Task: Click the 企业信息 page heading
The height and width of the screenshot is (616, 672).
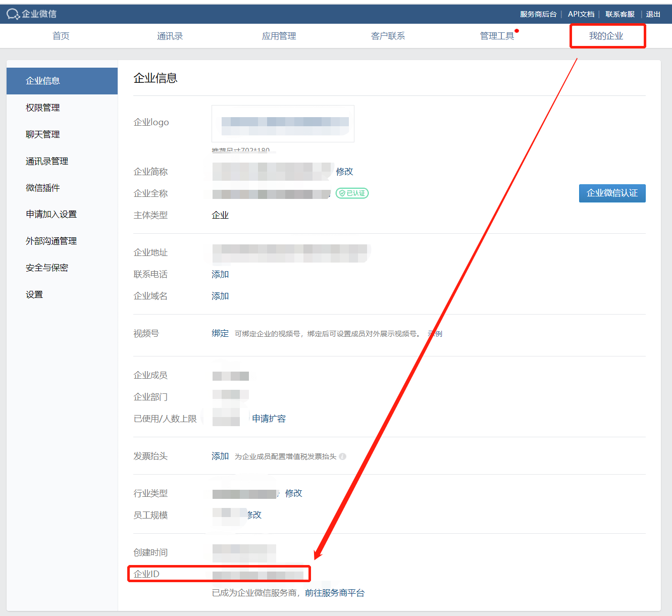Action: pos(156,78)
